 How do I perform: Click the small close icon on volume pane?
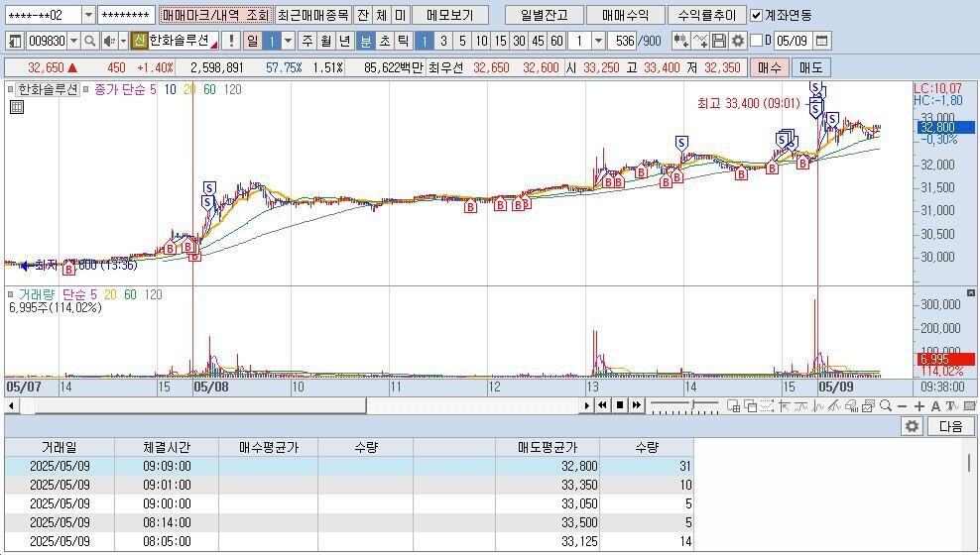971,292
